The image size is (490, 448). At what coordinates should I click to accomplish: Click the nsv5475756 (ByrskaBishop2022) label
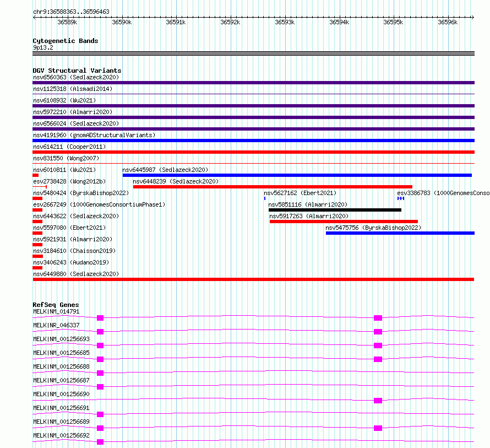[x=373, y=228]
